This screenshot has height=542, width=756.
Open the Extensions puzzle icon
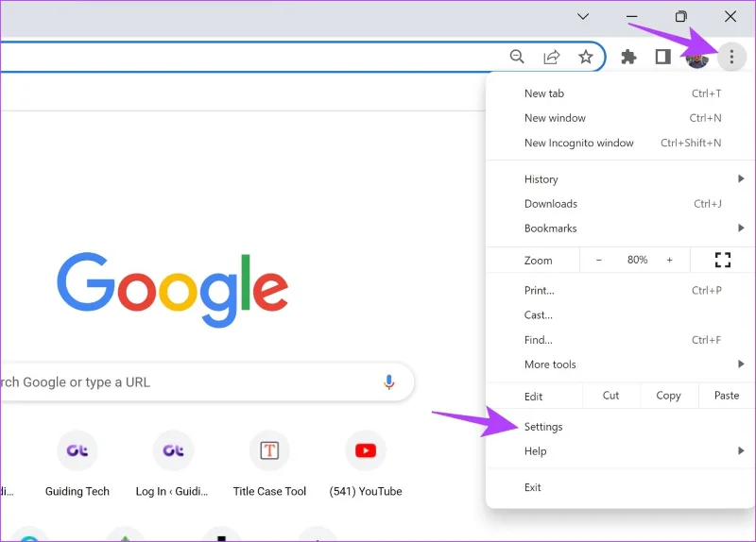(x=628, y=57)
